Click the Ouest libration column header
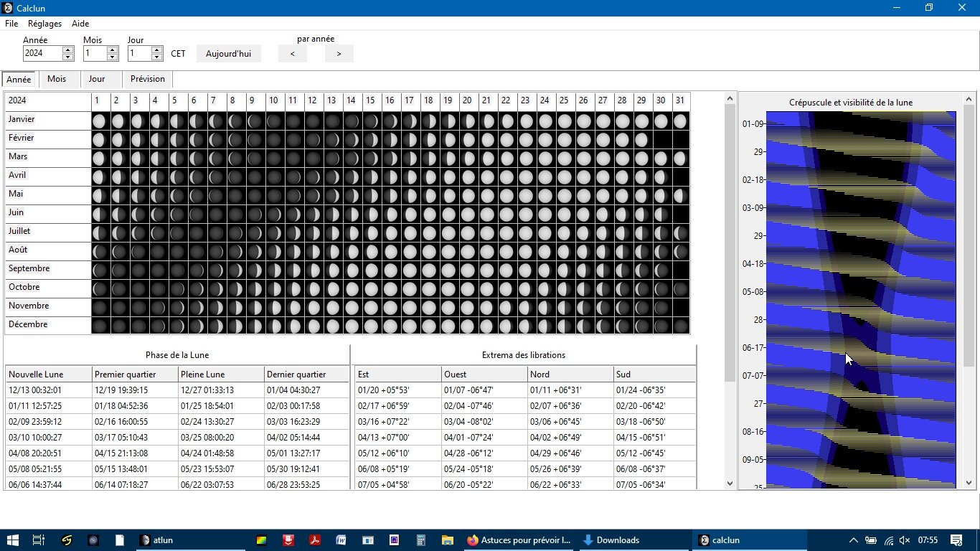This screenshot has height=551, width=980. (484, 374)
